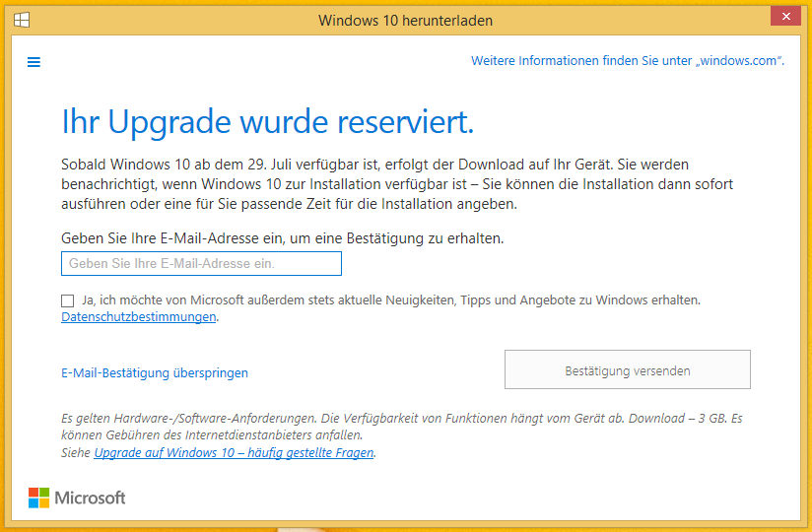Click the heading Ihr Upgrade wurde reserviert
812x532 pixels.
pyautogui.click(x=268, y=122)
